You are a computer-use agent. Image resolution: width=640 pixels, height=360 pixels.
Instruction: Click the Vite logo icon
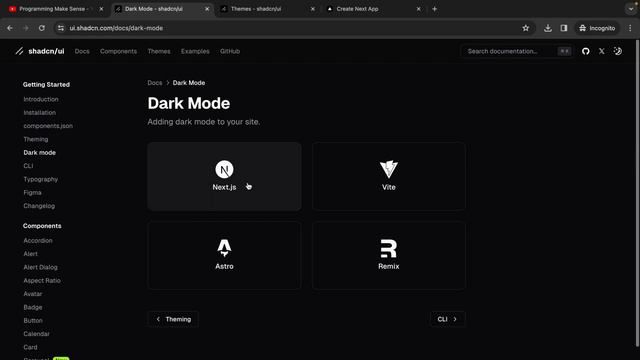click(389, 169)
